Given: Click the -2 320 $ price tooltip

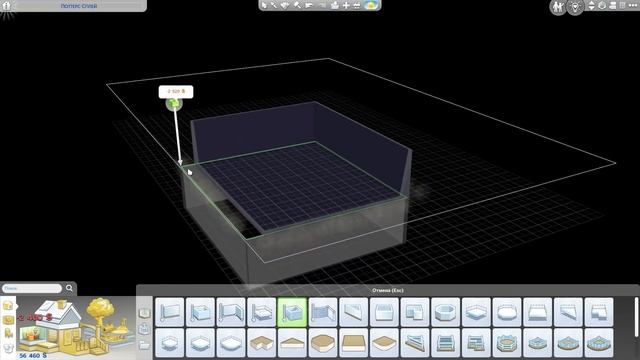Looking at the screenshot, I should point(176,91).
